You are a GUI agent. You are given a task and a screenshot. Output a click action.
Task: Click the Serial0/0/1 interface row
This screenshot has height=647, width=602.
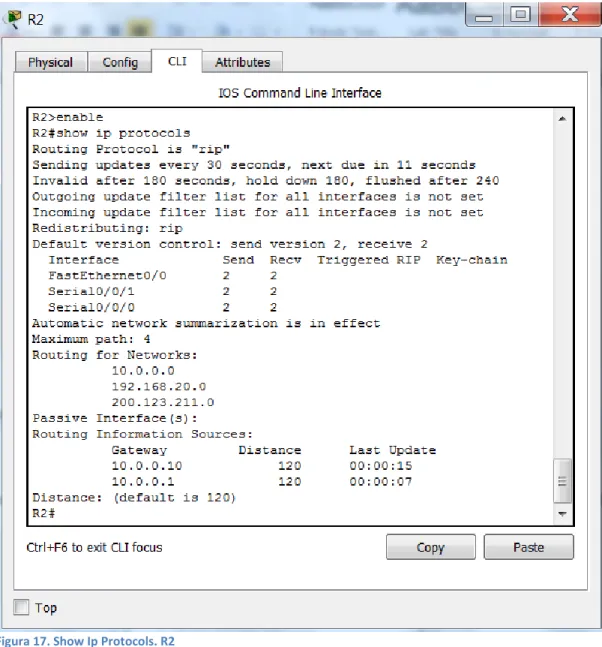point(163,292)
